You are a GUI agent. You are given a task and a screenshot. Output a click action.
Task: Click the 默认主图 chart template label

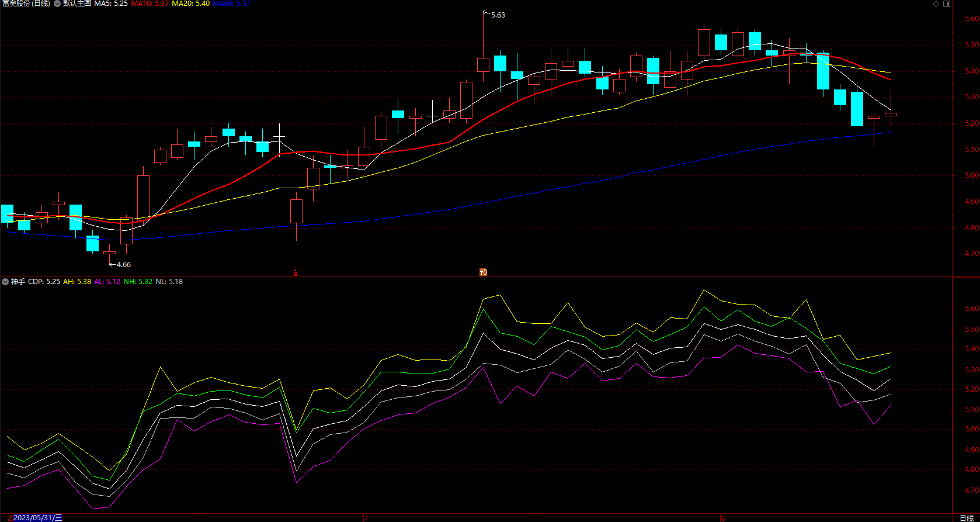pyautogui.click(x=77, y=4)
